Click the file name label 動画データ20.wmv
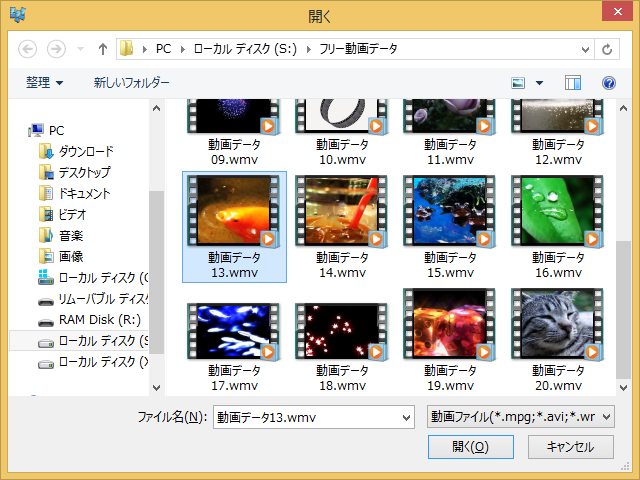Viewport: 640px width, 480px height. tap(558, 378)
